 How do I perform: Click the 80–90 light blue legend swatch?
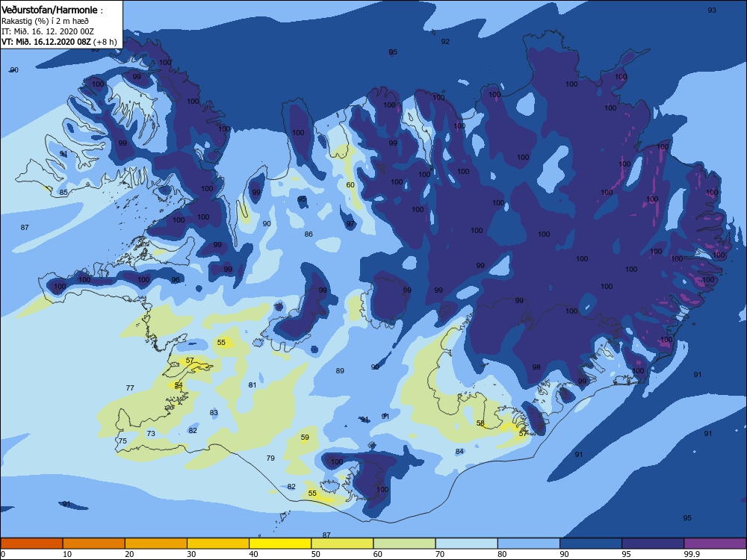529,544
